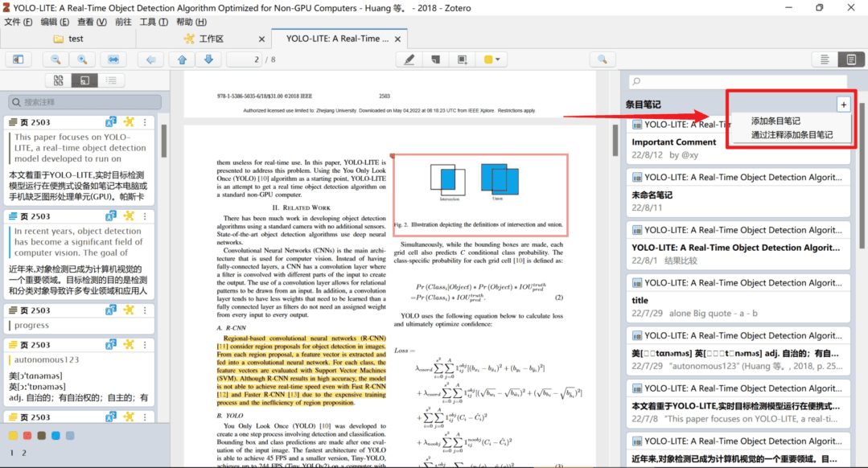Click the 搜索注释 annotation search field

pyautogui.click(x=84, y=102)
